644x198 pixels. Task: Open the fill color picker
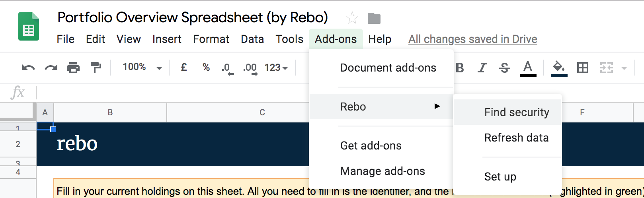559,68
